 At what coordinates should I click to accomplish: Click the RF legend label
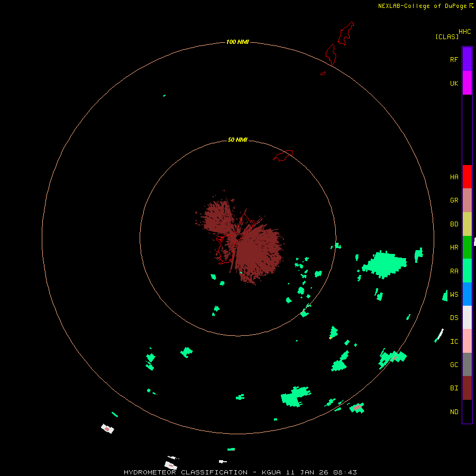tap(454, 59)
